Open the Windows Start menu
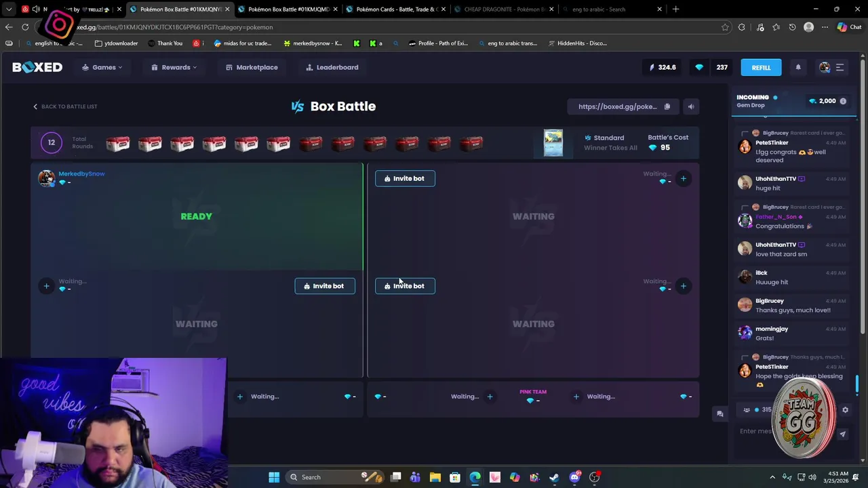 274,477
